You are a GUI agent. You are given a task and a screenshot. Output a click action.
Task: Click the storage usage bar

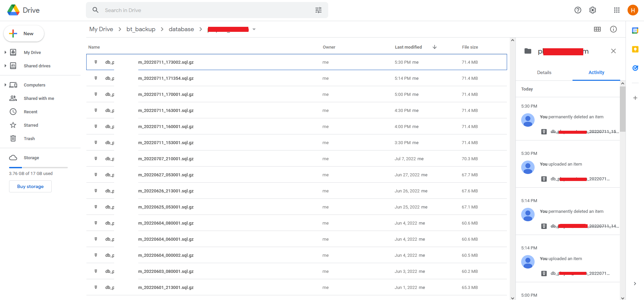38,167
